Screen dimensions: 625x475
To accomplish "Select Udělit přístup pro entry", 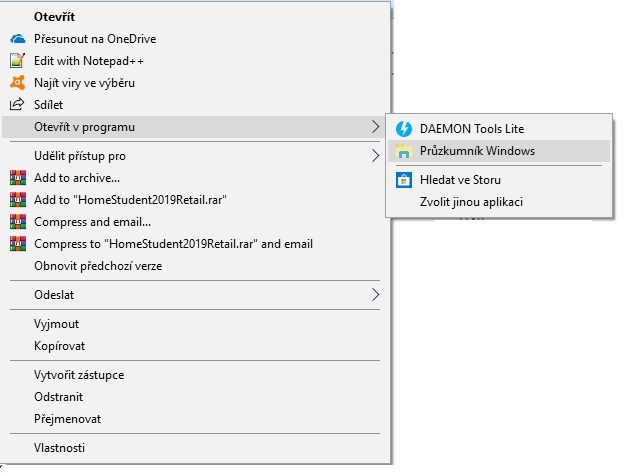I will point(195,156).
